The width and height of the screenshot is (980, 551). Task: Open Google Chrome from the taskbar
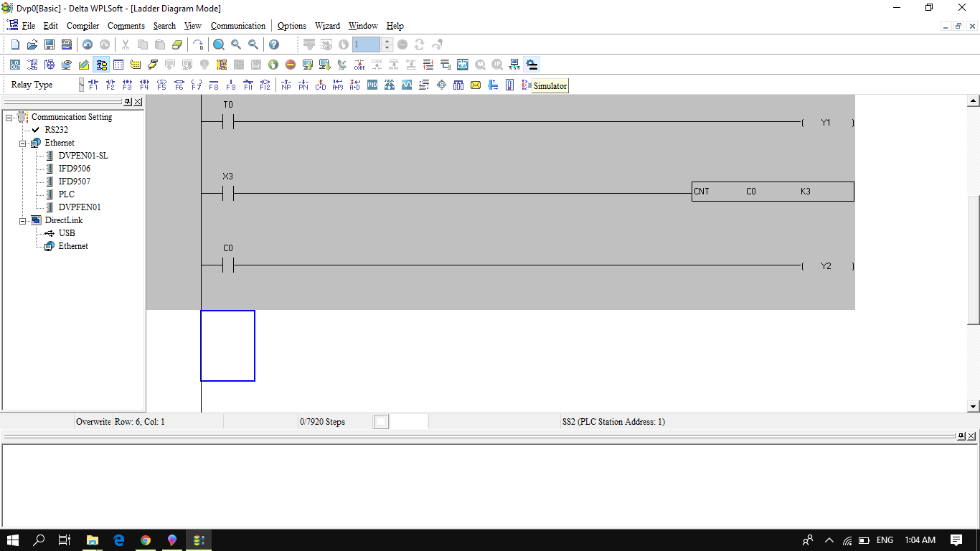point(146,540)
